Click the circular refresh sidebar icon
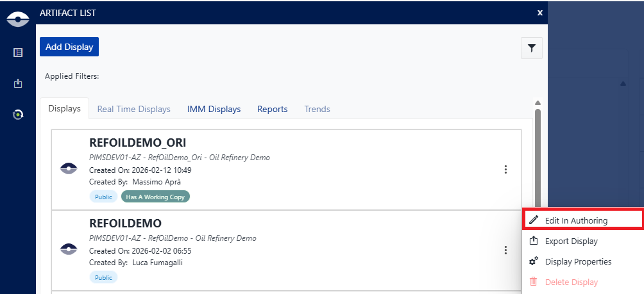This screenshot has width=644, height=294. 18,115
